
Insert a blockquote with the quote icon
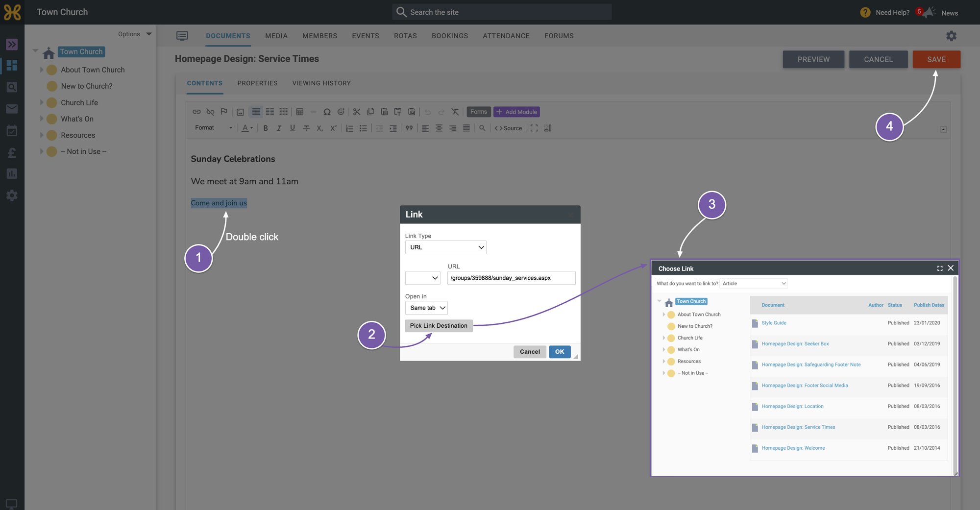pos(409,128)
